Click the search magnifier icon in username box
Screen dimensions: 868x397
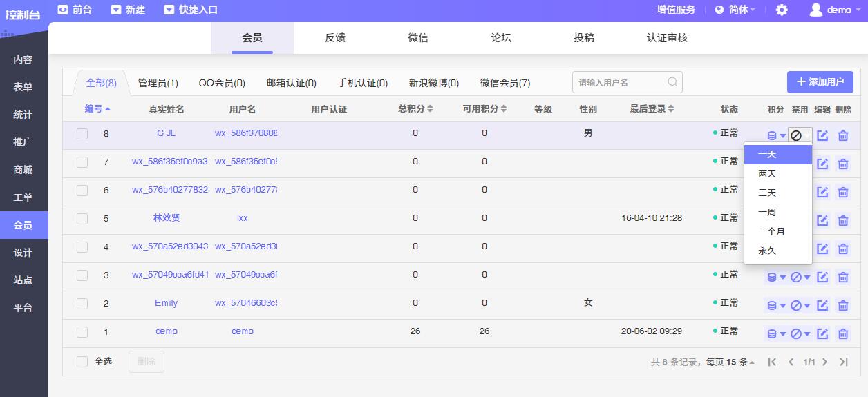[672, 82]
